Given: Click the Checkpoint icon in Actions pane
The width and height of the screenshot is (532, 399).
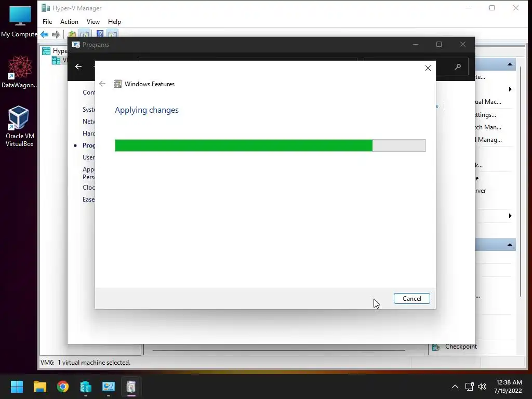Looking at the screenshot, I should [436, 347].
